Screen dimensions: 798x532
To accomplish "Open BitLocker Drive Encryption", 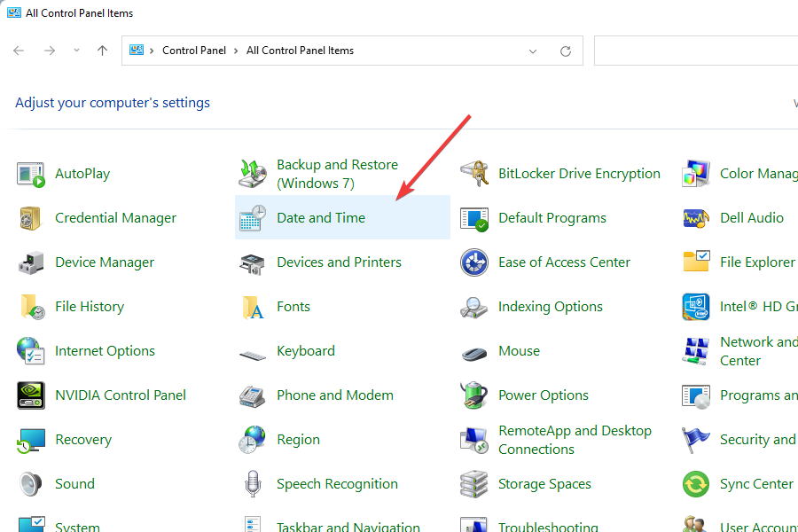I will point(579,174).
